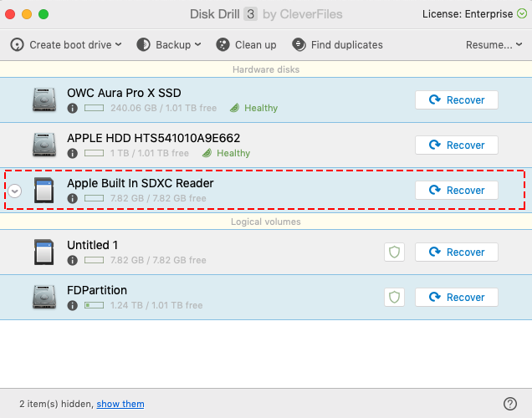Open help with the question mark icon
Viewport: 532px width, 418px height.
point(510,404)
